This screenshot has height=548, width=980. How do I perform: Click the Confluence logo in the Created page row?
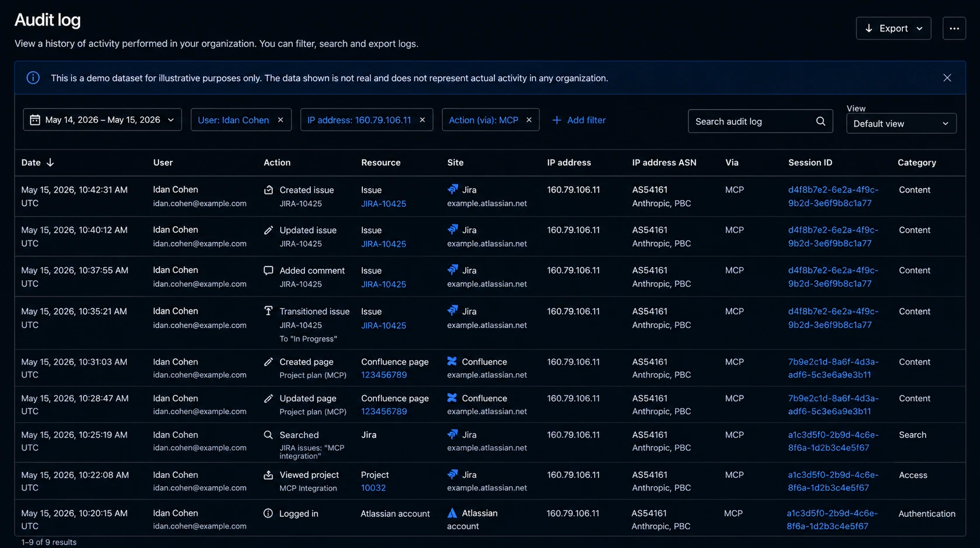(452, 362)
